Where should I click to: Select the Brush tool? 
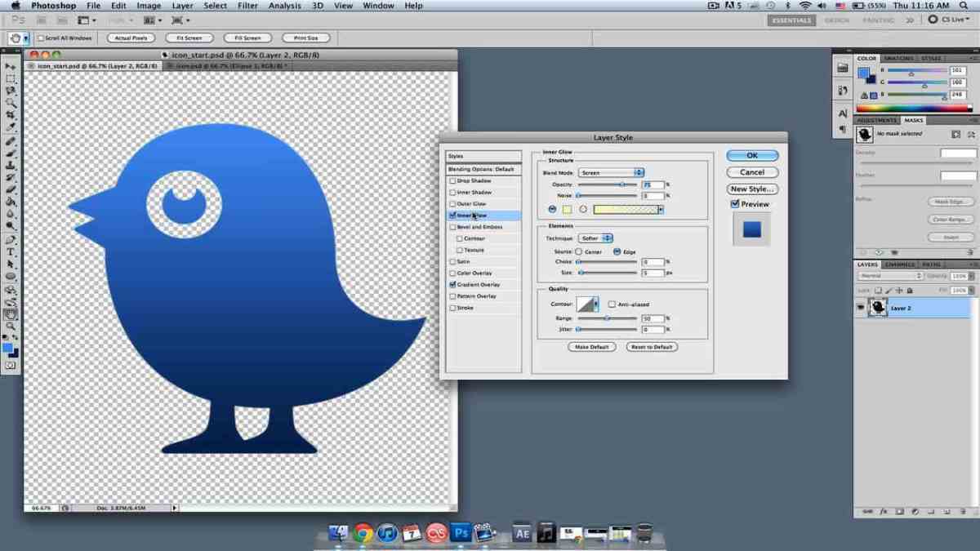[x=11, y=153]
